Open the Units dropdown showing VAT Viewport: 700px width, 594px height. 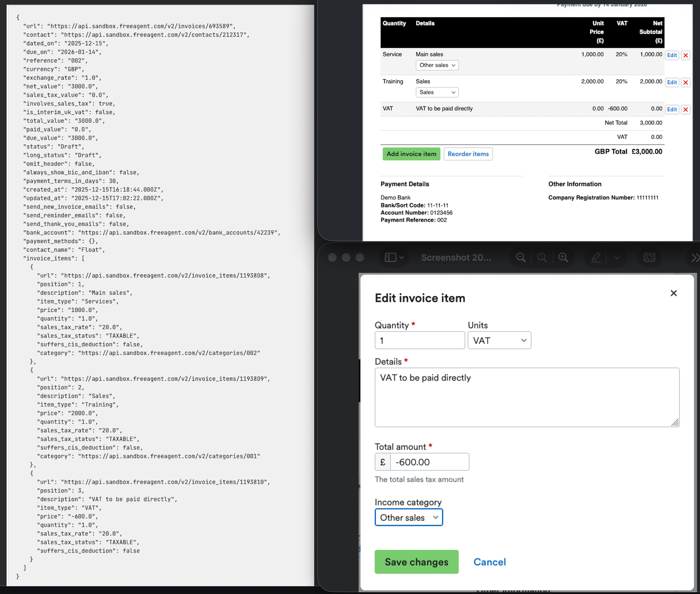click(x=499, y=340)
